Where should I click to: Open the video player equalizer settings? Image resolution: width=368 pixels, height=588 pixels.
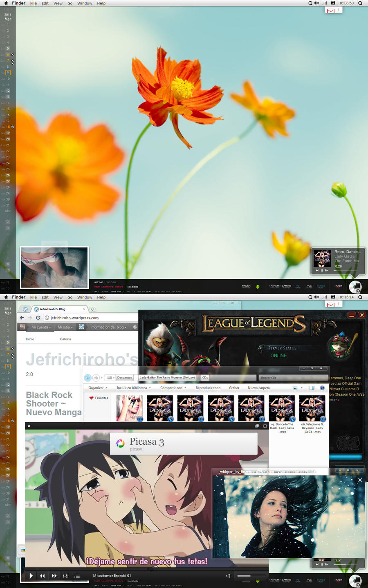pyautogui.click(x=66, y=576)
